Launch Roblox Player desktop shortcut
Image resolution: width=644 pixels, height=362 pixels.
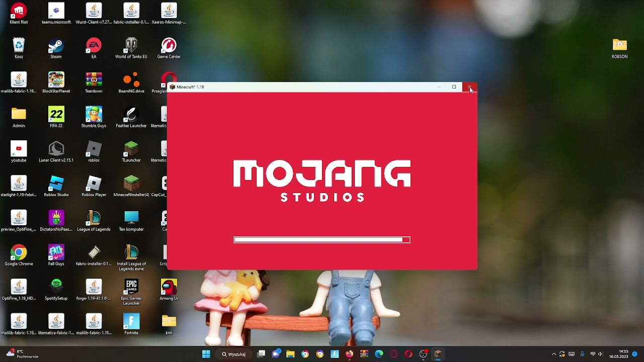click(94, 186)
